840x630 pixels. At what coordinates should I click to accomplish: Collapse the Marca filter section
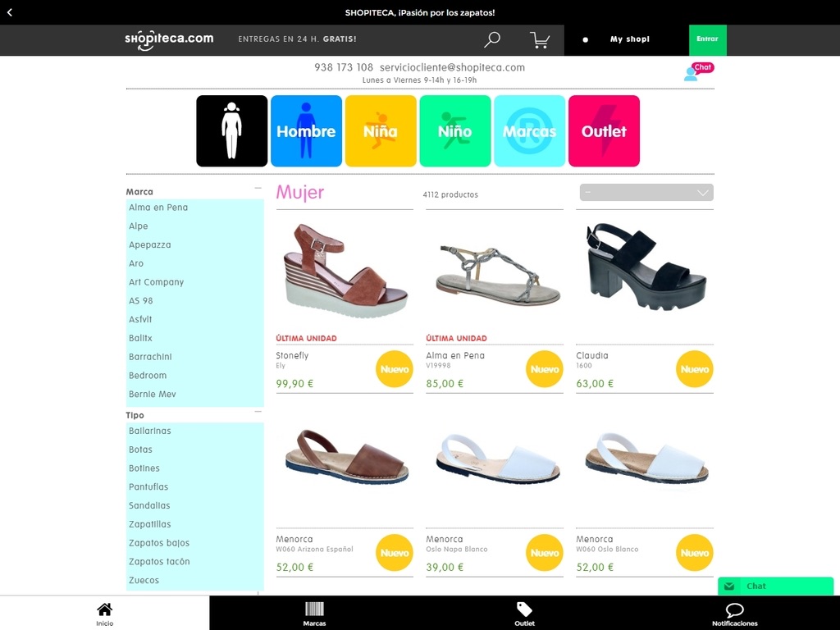click(x=258, y=188)
